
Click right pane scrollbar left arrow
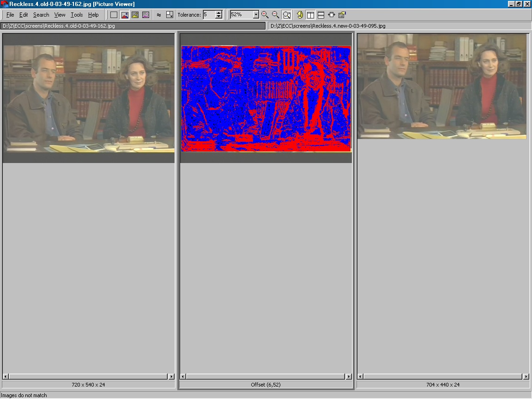coord(360,376)
